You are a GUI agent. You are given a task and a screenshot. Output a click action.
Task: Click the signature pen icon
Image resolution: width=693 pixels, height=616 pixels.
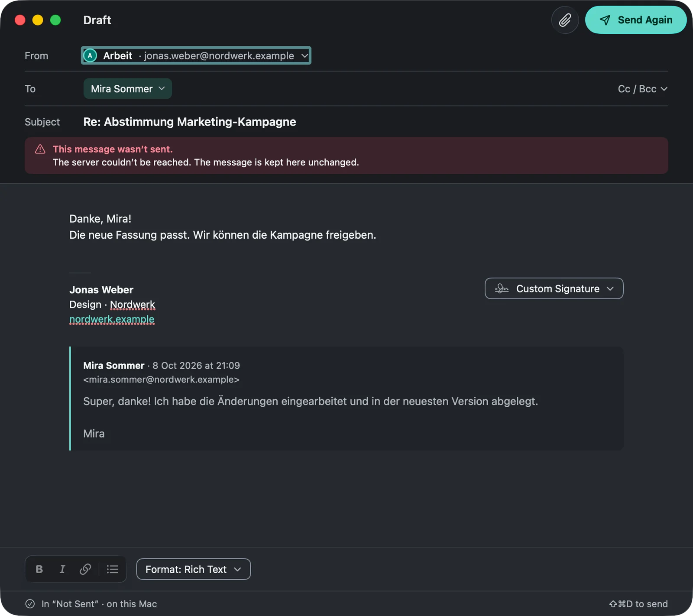(502, 289)
